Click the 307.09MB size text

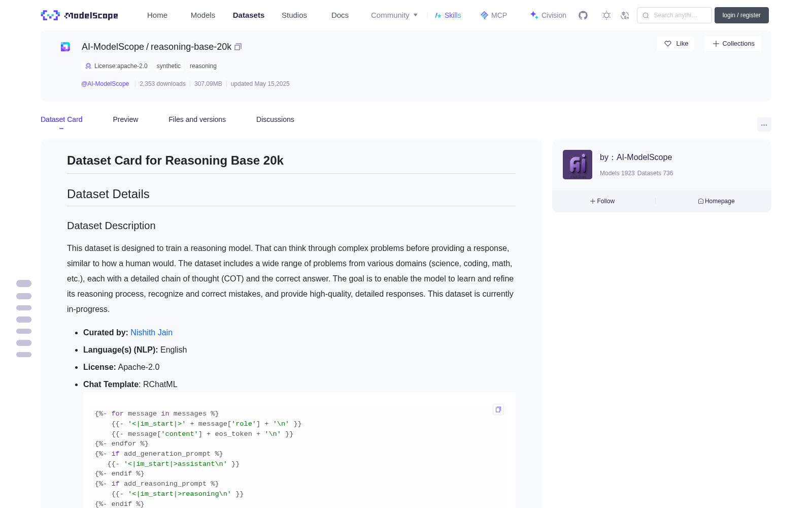(x=208, y=84)
